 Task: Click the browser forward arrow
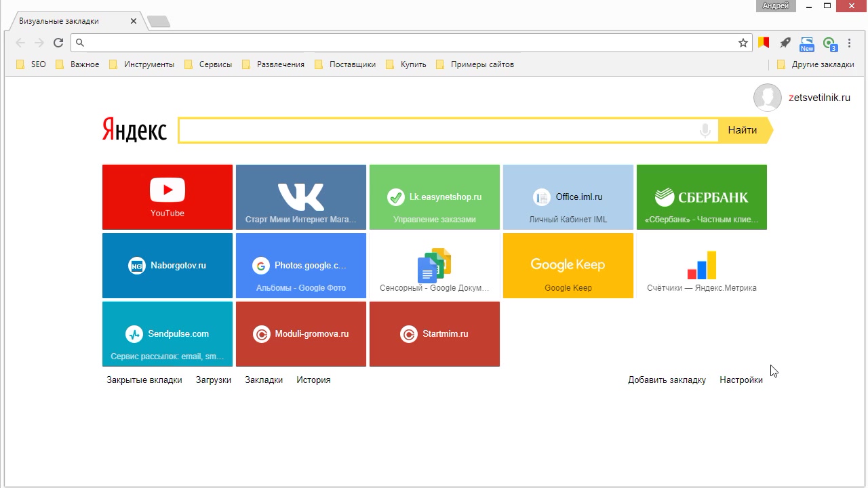pyautogui.click(x=39, y=43)
